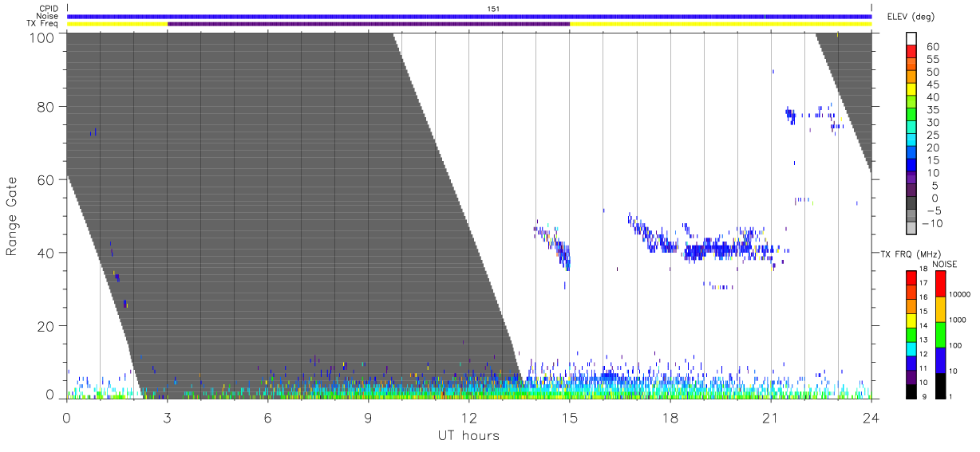Select the black noise swatch 1-10
This screenshot has width=980, height=452.
click(x=940, y=384)
